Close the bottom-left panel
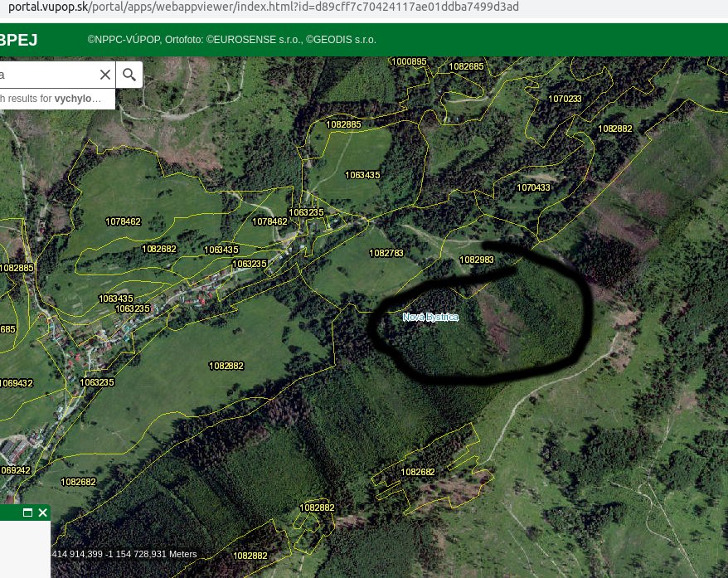 click(43, 512)
